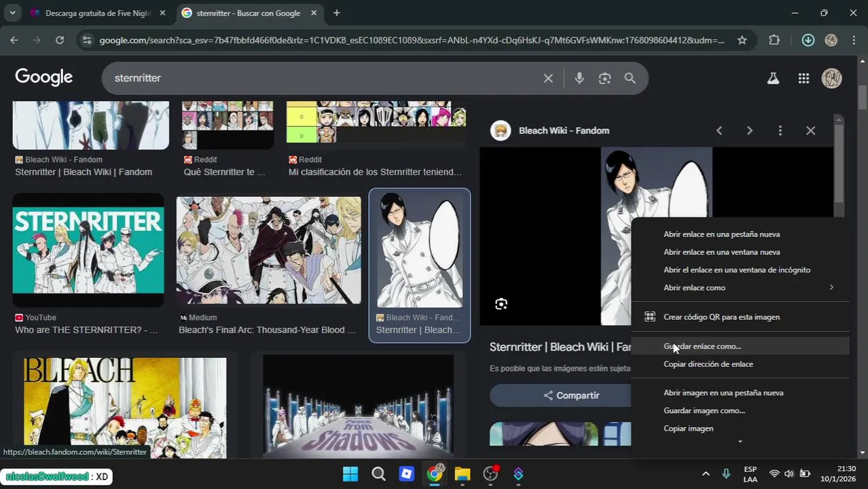This screenshot has width=868, height=489.
Task: Select 'Abrir enlace en una pestaña nueva'
Action: point(721,234)
